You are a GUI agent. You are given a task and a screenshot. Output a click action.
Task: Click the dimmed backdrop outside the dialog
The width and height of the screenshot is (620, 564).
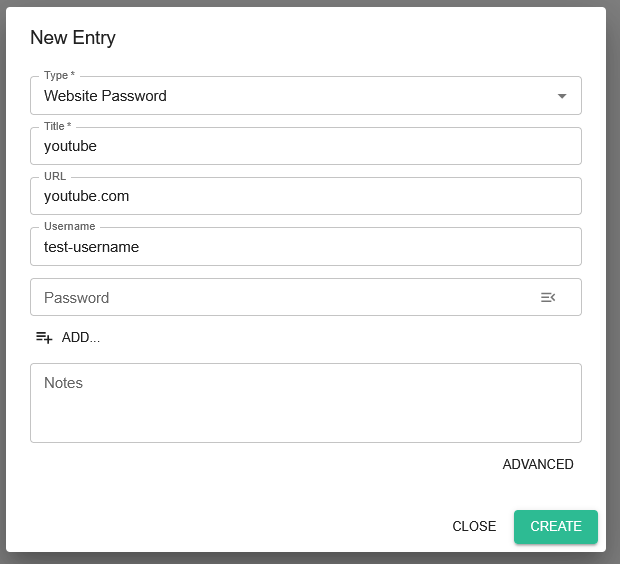click(613, 277)
